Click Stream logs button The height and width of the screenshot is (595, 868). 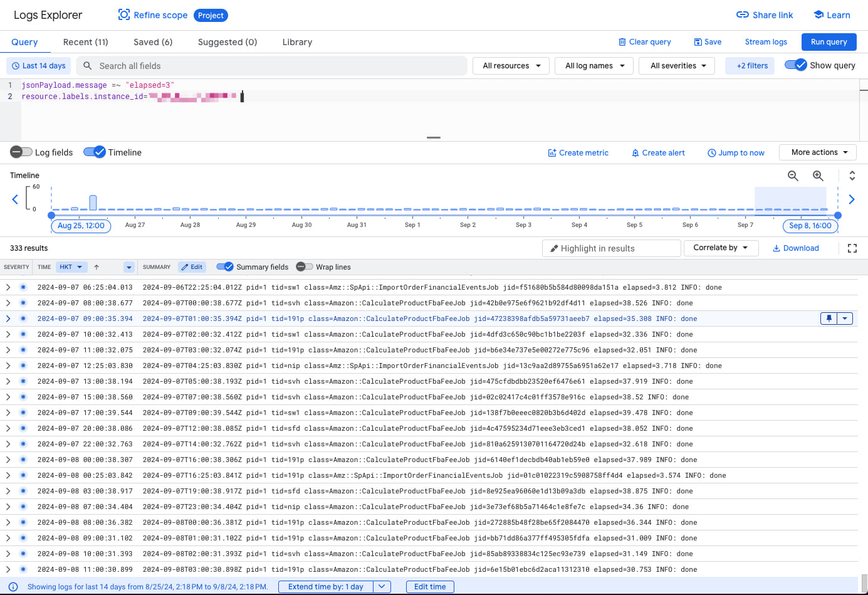[766, 42]
